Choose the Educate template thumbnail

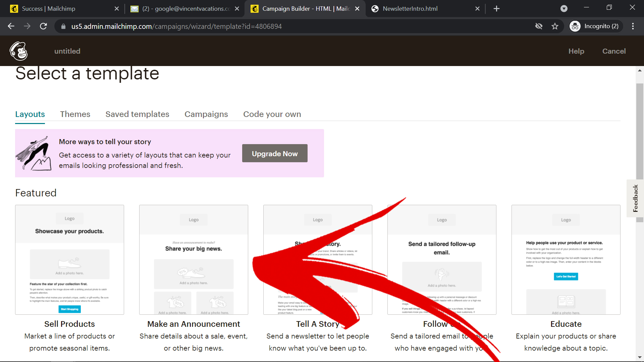[x=566, y=260]
